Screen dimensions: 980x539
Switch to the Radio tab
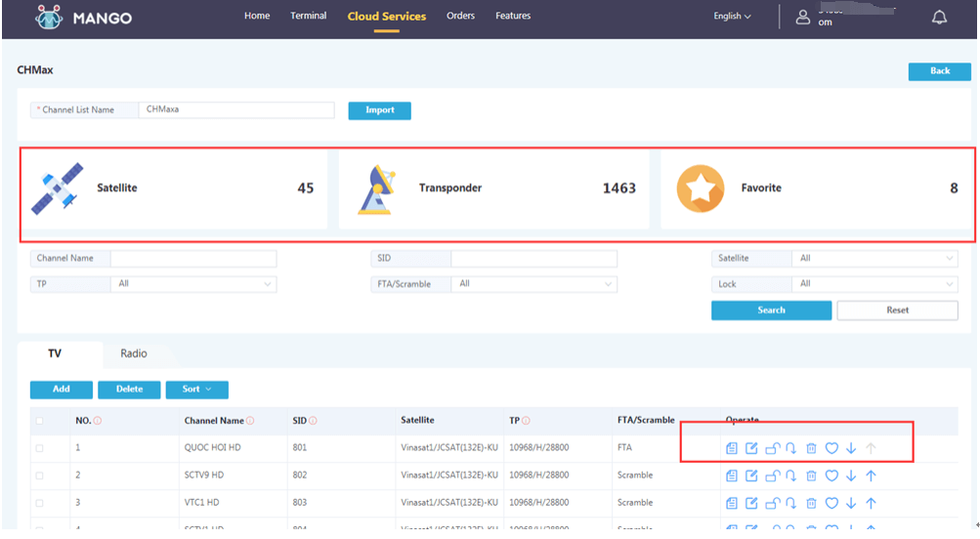click(134, 353)
